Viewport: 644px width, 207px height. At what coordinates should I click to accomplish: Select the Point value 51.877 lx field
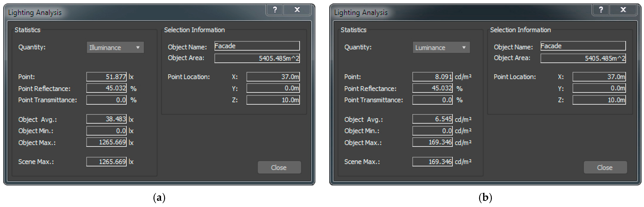tap(106, 77)
